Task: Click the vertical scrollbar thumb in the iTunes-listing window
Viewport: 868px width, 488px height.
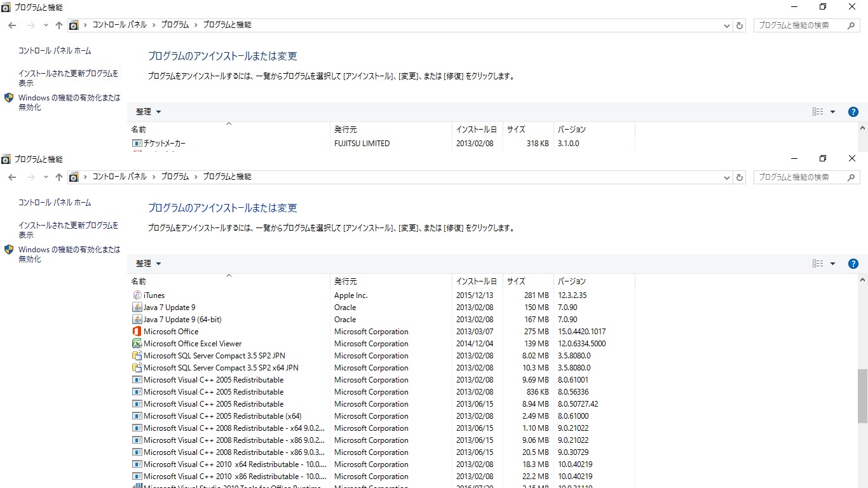Action: [862, 396]
